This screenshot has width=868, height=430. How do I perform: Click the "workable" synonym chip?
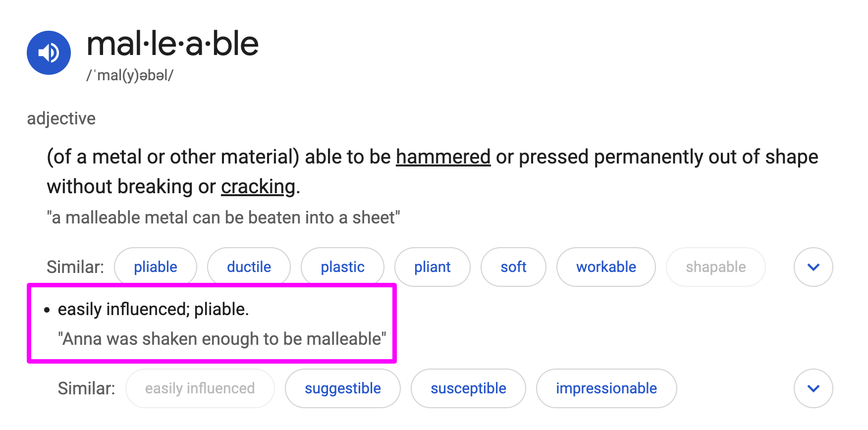[606, 267]
